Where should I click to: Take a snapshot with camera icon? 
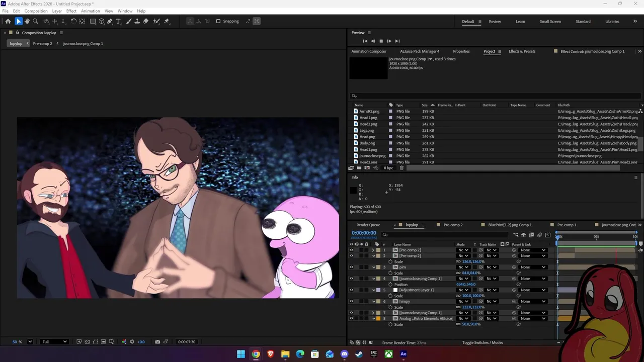click(x=157, y=342)
